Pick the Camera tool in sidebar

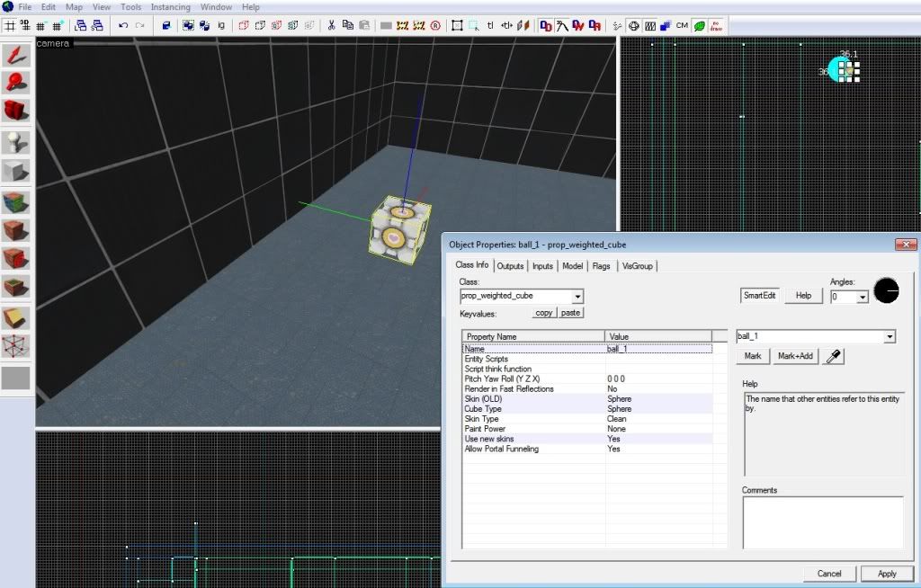pos(16,111)
